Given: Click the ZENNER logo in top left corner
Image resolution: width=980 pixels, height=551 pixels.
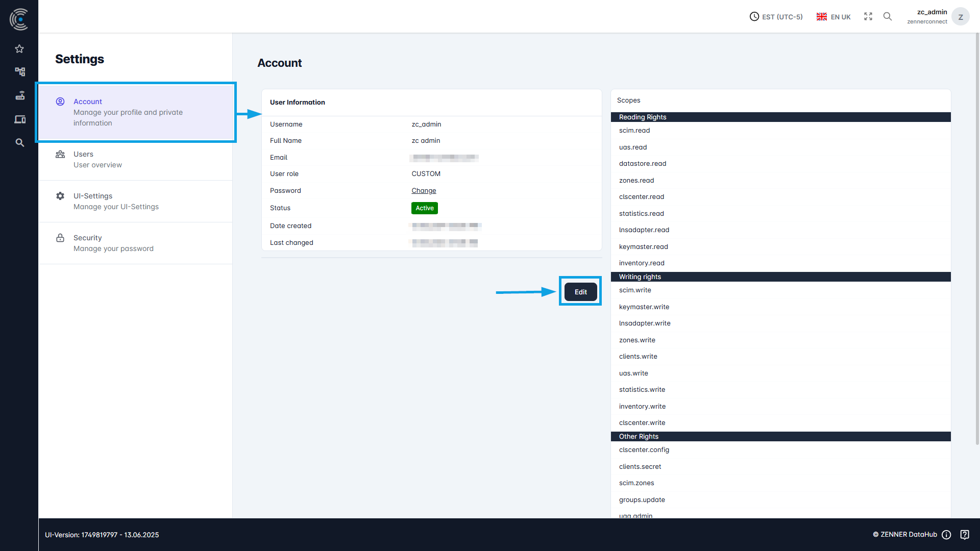Looking at the screenshot, I should point(19,19).
